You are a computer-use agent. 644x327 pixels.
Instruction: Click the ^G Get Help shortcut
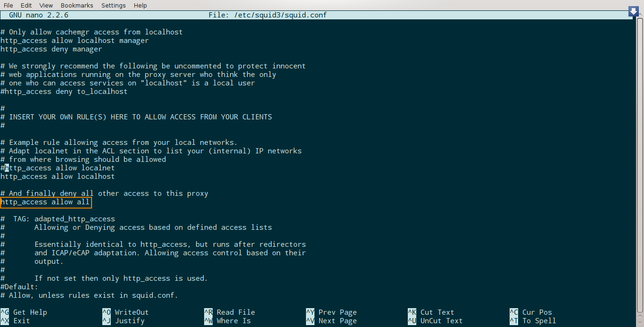click(x=24, y=312)
